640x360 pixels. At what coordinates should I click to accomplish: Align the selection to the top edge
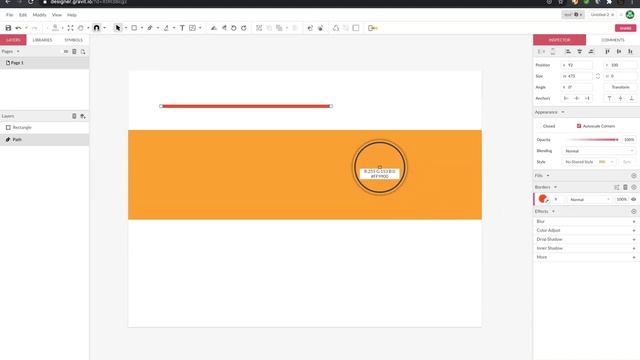click(x=607, y=51)
